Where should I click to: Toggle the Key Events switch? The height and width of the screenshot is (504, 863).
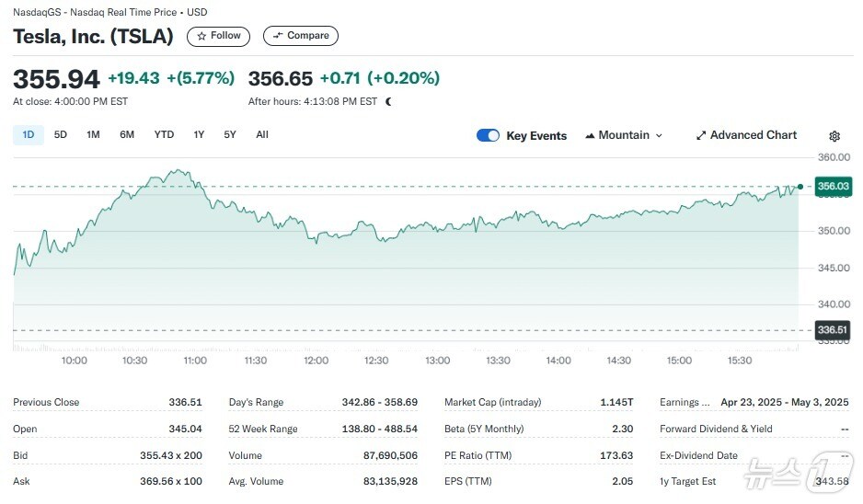pos(488,135)
